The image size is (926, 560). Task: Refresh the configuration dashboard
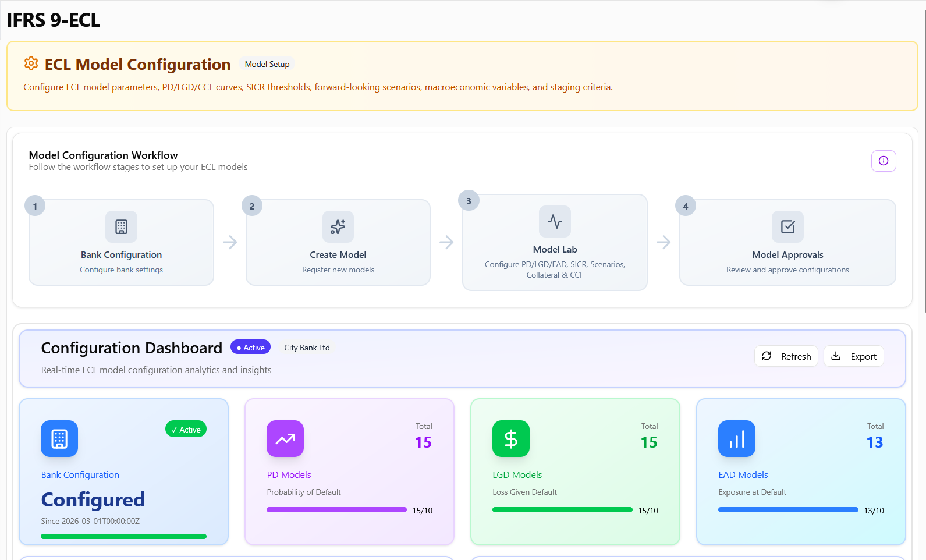click(786, 356)
